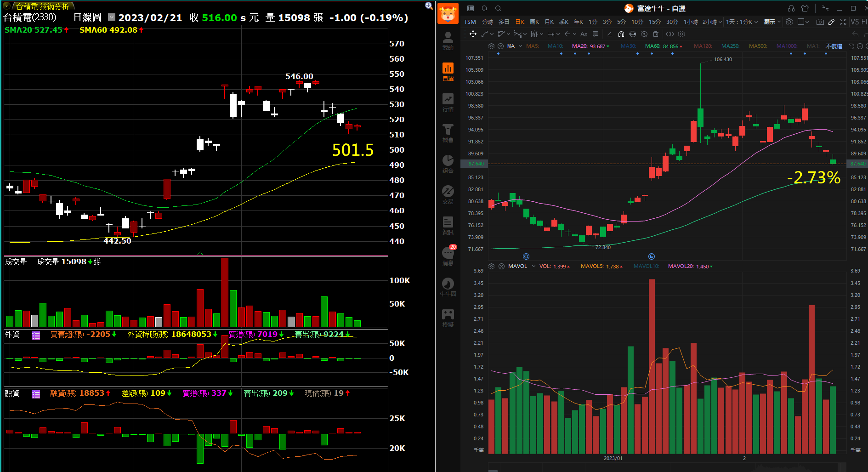Switch to the 周K tab
This screenshot has height=472, width=868.
(534, 22)
